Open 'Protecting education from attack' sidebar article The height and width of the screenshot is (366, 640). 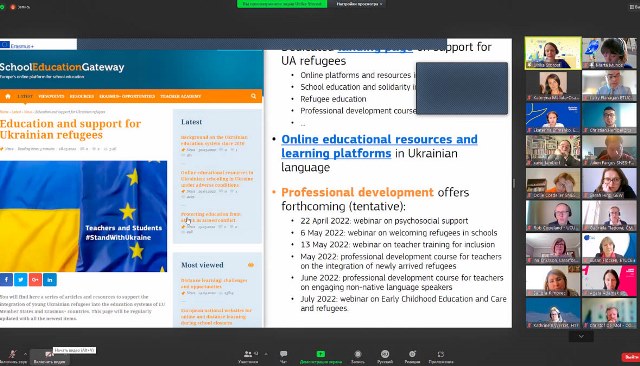211,217
